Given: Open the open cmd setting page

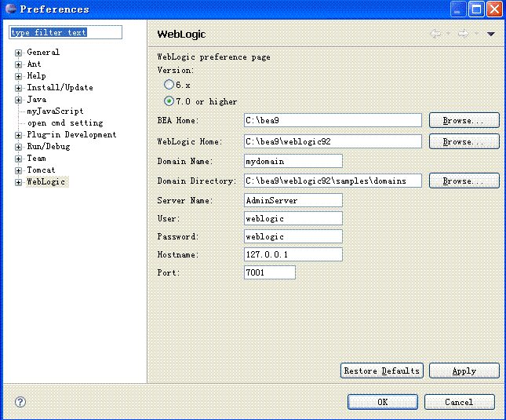Looking at the screenshot, I should pyautogui.click(x=65, y=122).
